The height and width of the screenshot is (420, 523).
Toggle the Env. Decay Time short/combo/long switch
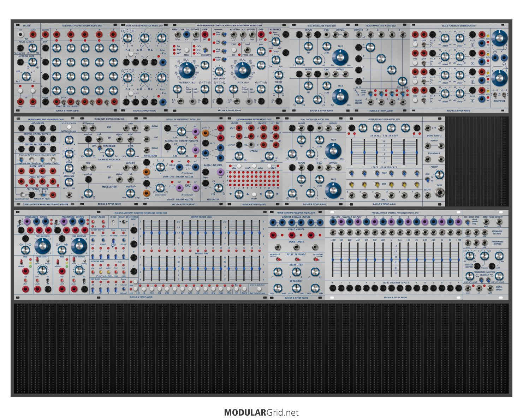click(x=468, y=222)
